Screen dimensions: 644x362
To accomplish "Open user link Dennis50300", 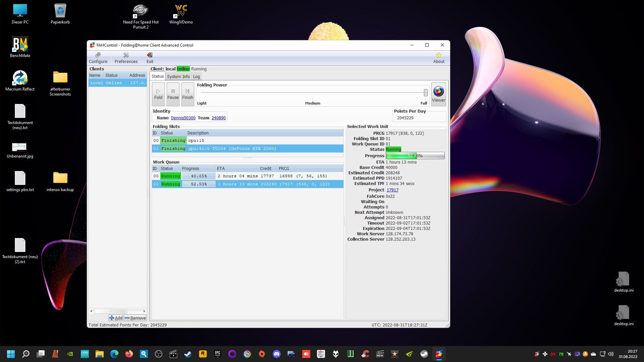I will click(x=183, y=118).
